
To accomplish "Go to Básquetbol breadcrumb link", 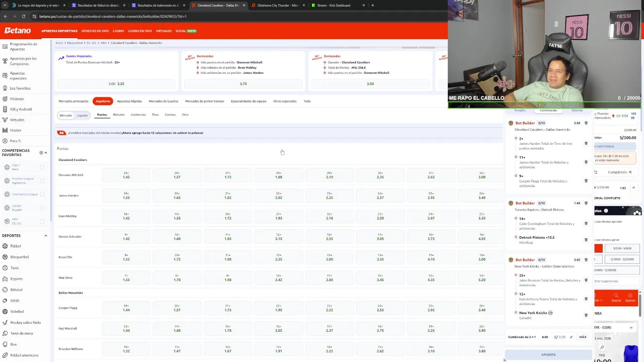I will point(75,43).
